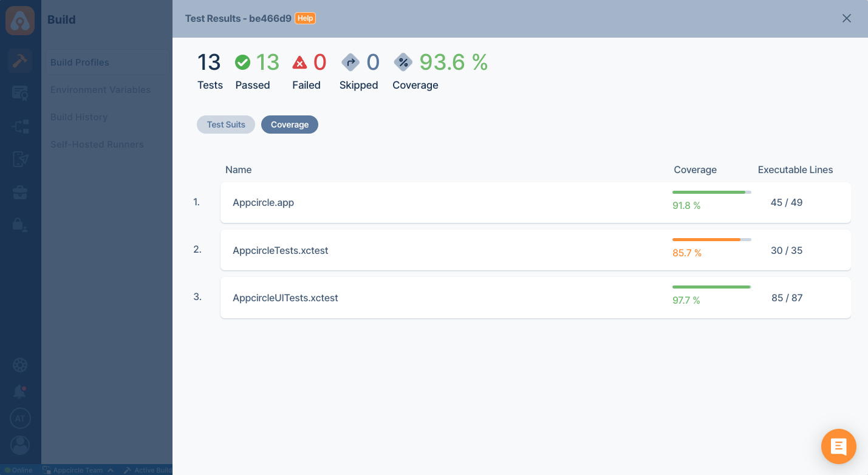Open the Appcircle home via logo icon
The width and height of the screenshot is (868, 475).
20,20
